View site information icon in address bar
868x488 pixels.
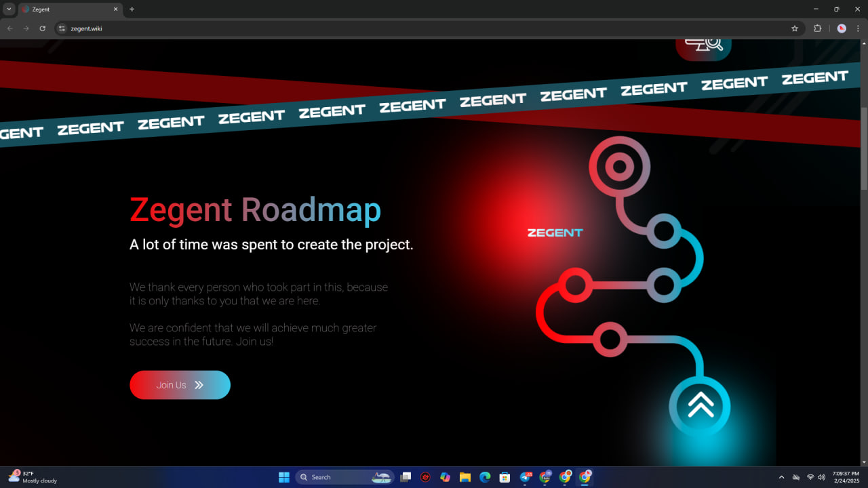[62, 28]
